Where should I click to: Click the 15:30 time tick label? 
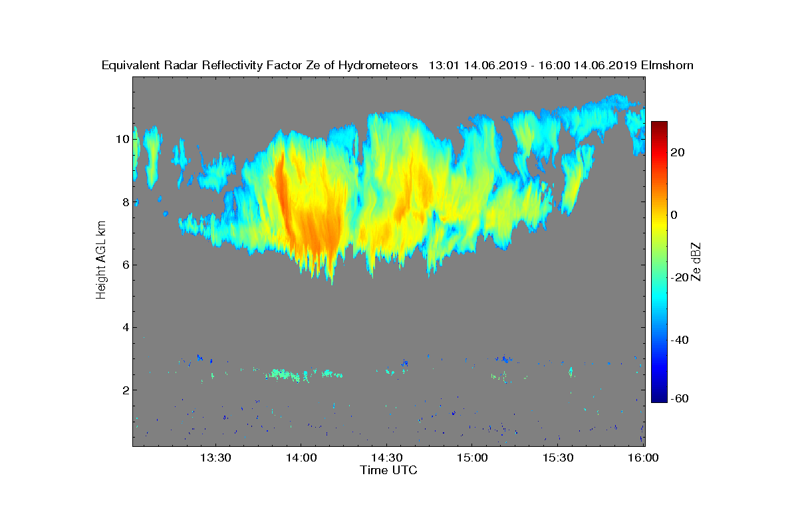click(558, 458)
